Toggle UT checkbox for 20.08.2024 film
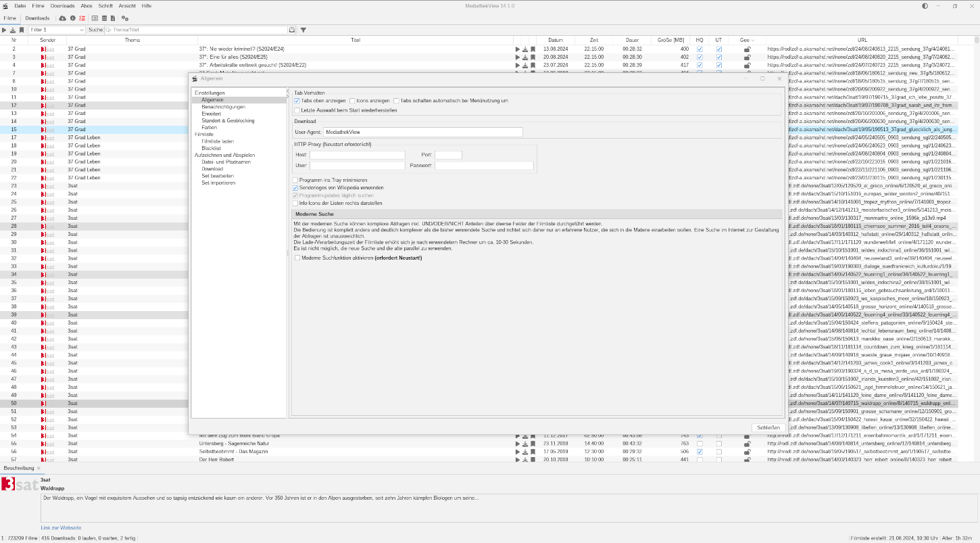 coord(719,57)
